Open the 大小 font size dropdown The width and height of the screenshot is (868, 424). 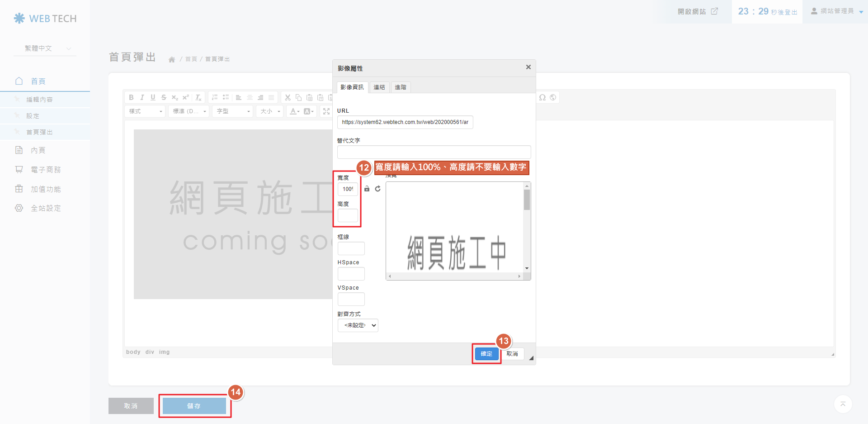point(270,111)
